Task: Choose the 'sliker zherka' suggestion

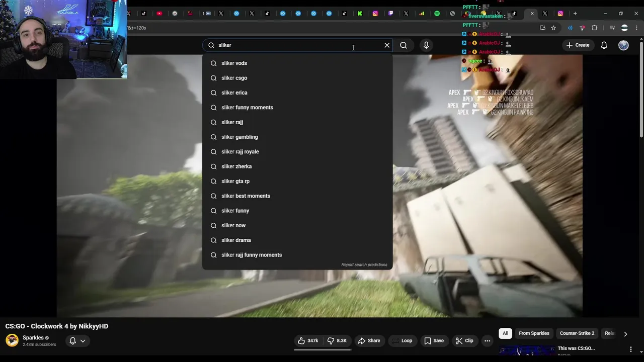Action: (297, 166)
